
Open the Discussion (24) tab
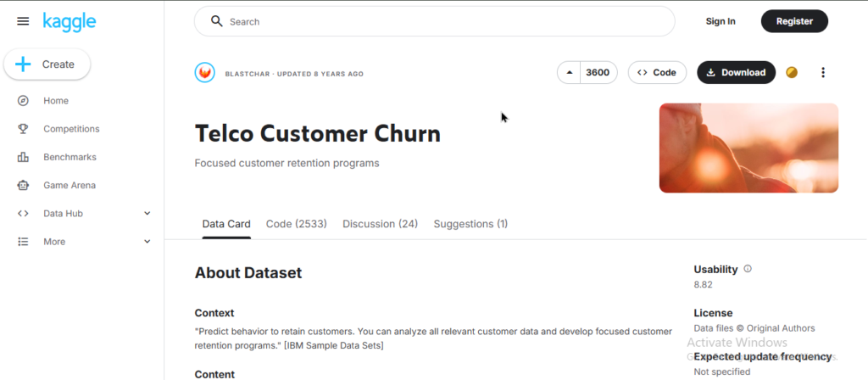(380, 224)
